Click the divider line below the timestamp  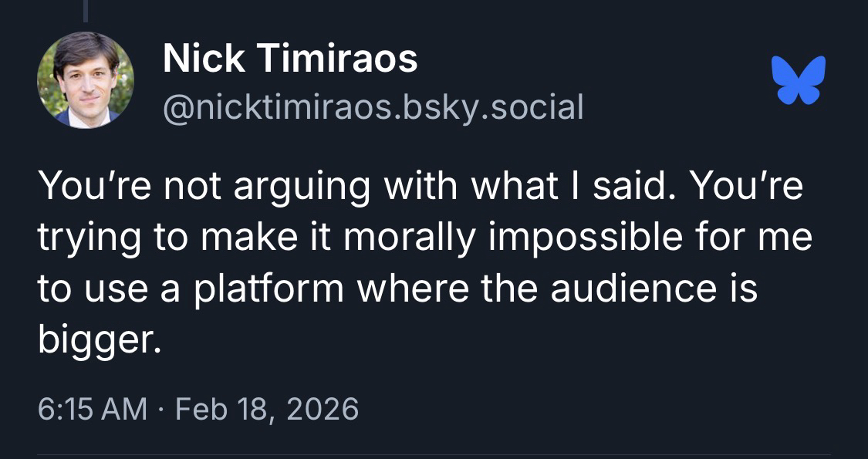click(434, 454)
